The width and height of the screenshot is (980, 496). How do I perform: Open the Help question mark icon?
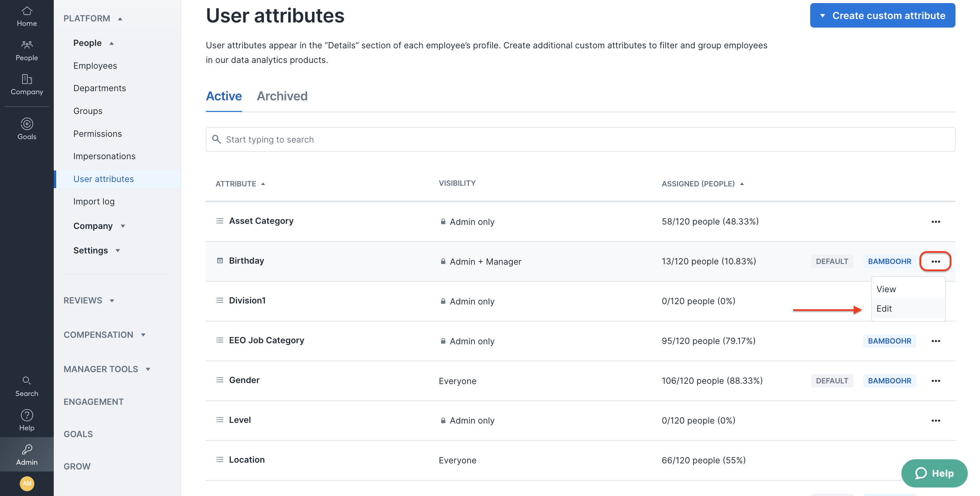click(x=27, y=415)
